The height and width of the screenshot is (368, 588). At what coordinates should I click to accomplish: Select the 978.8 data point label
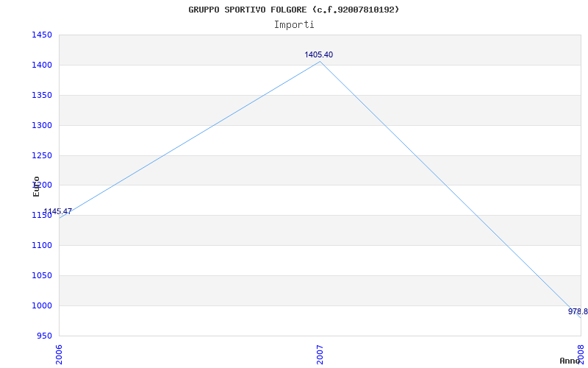(x=578, y=311)
